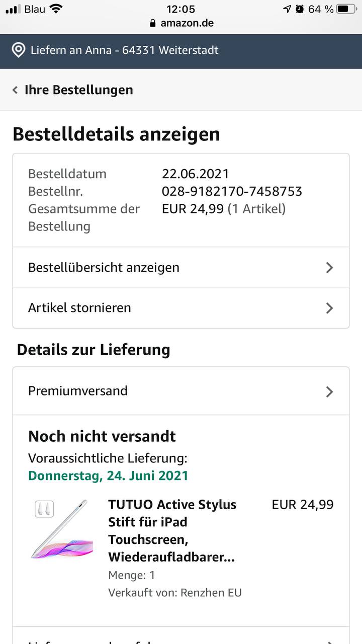This screenshot has height=644, width=362.
Task: Tap the cellular signal bars icon
Action: [13, 9]
